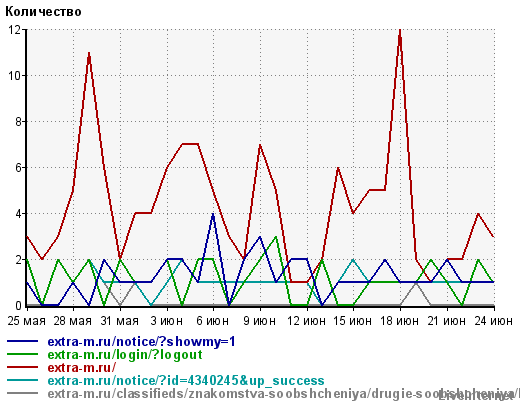Click the extra-m.ru/notice/?showmy=1 legend link
520x405 pixels.
141,342
